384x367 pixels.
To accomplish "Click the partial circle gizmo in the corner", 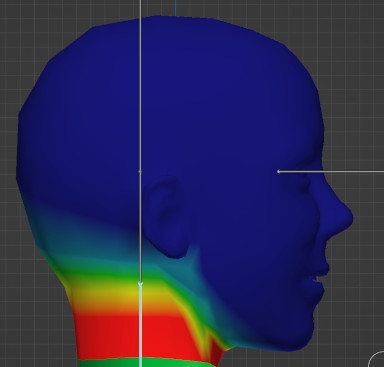I will [x=376, y=359].
